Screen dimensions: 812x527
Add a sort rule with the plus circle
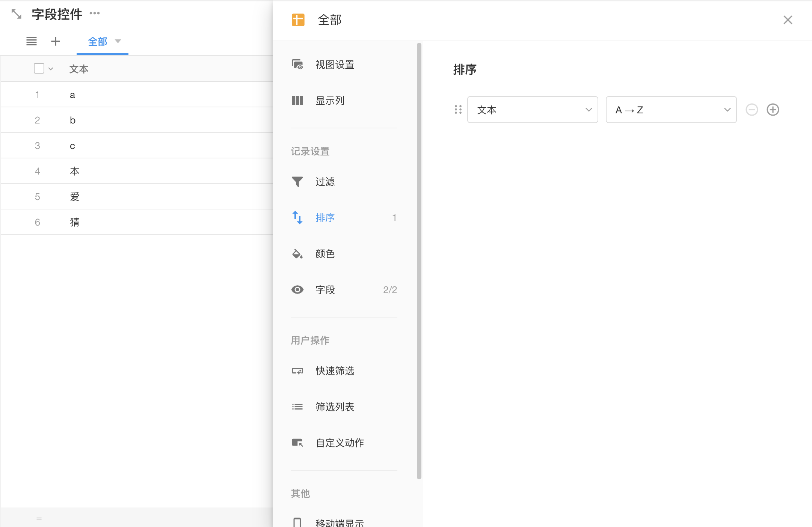773,110
